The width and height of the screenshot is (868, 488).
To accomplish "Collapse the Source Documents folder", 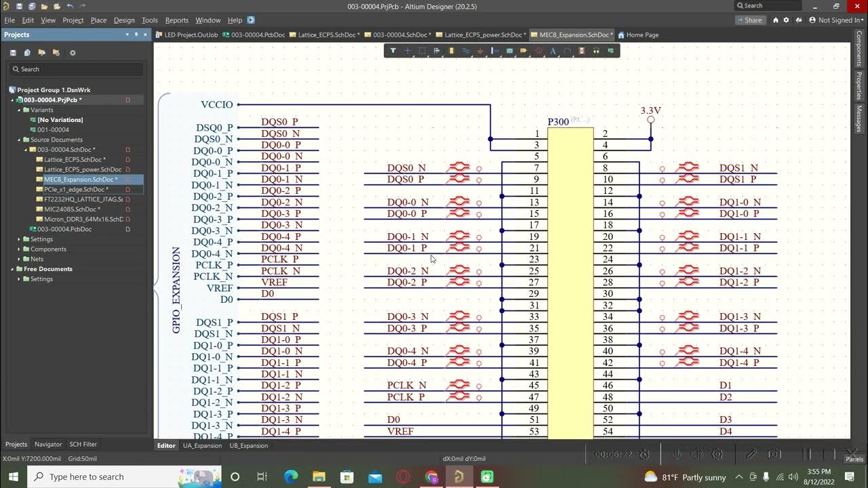I will pos(19,140).
